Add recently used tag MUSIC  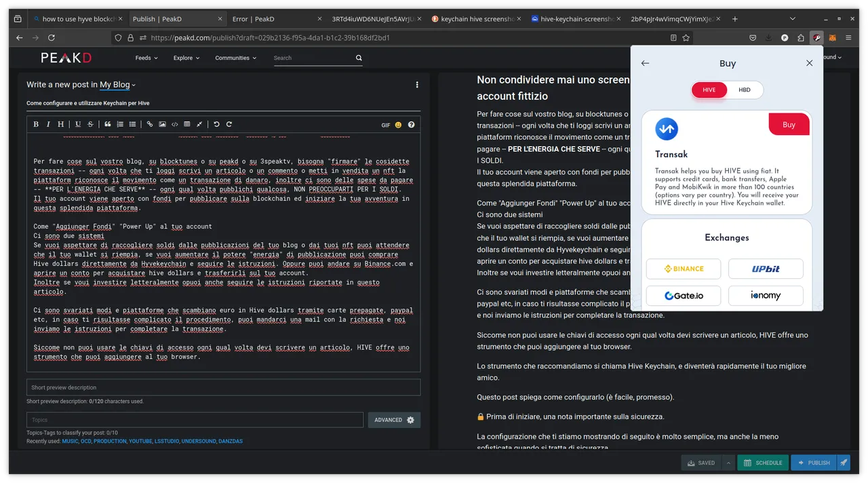[x=70, y=441]
